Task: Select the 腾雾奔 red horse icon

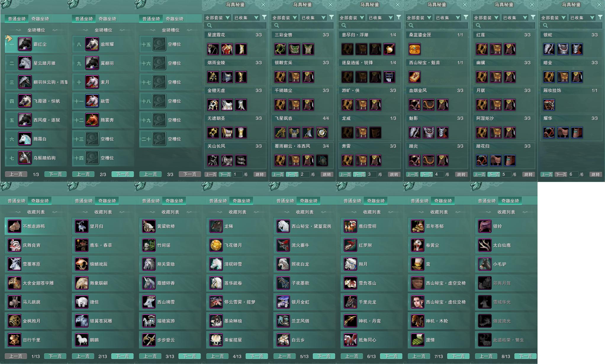Action: (x=92, y=120)
